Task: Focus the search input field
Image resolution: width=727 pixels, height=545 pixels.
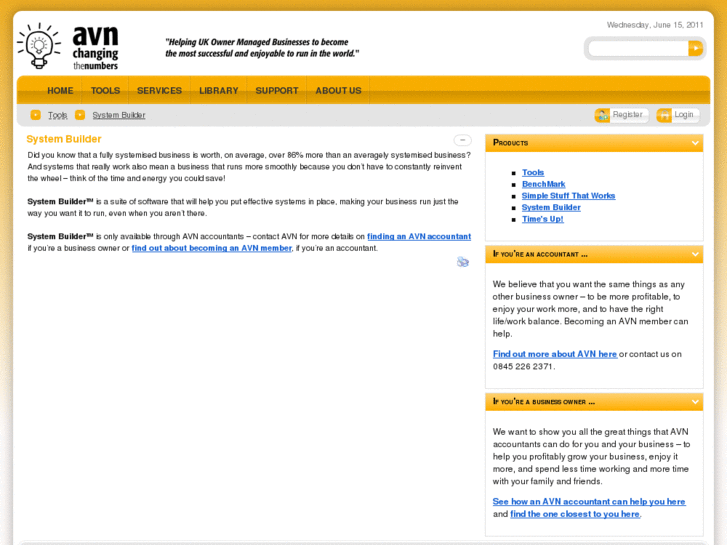Action: click(x=638, y=48)
